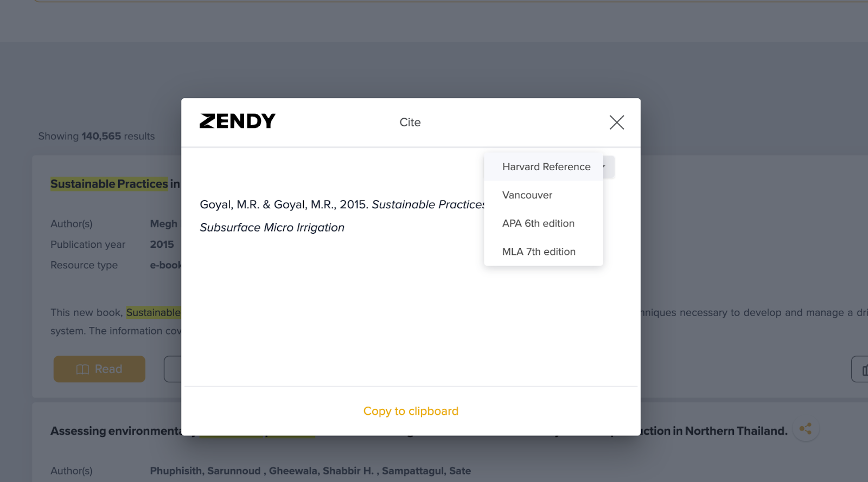Collapse the citation style dropdown arrow

tap(608, 167)
